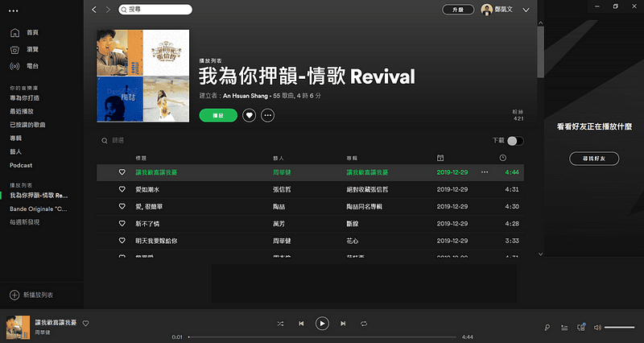Like the now playing track heart
Screen dimensions: 644x343
point(85,324)
